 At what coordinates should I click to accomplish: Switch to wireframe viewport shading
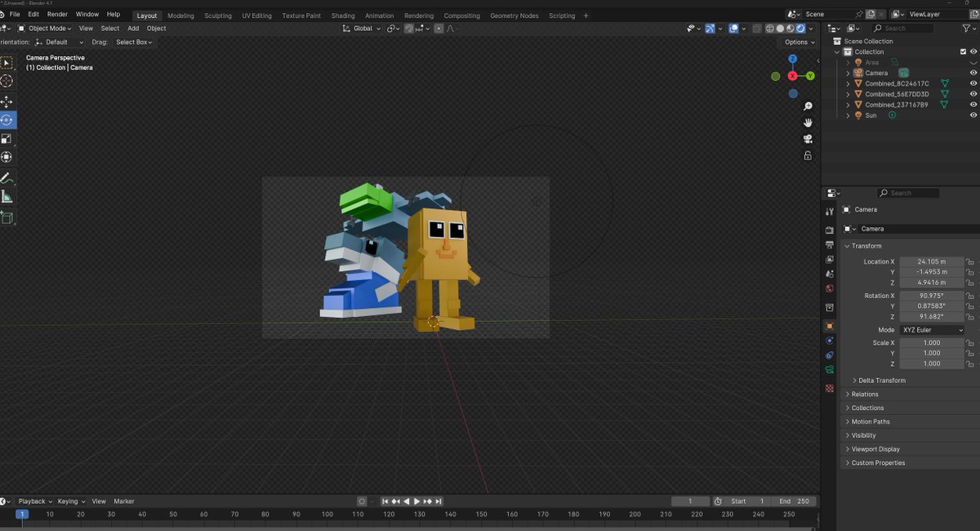[x=769, y=29]
